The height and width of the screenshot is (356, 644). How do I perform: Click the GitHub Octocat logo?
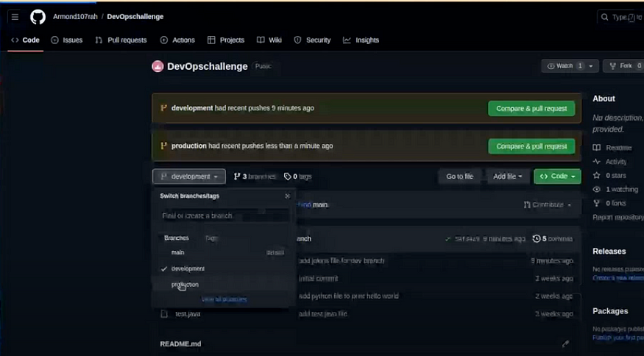38,17
